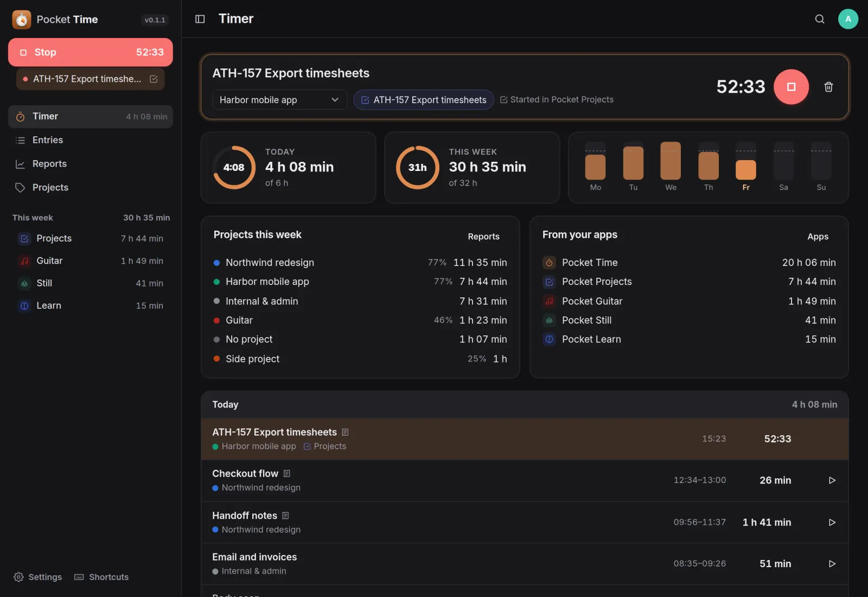This screenshot has width=868, height=597.
Task: Select the Learn app under This week
Action: click(x=91, y=306)
